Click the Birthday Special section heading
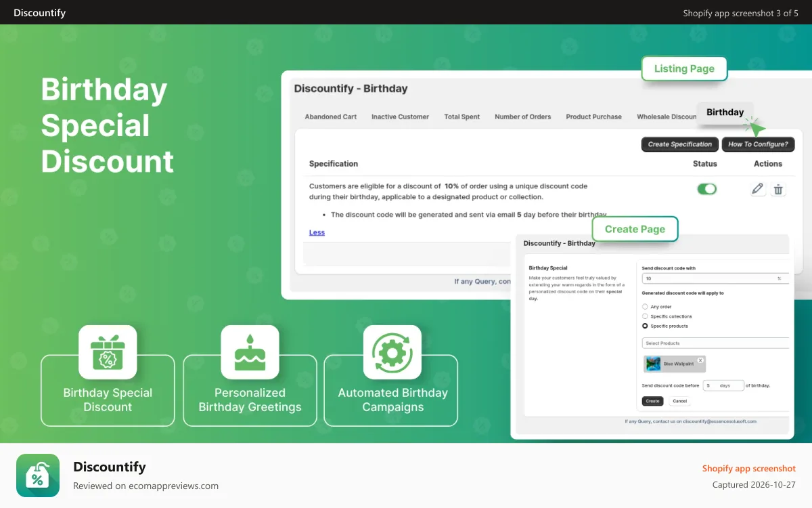 548,268
